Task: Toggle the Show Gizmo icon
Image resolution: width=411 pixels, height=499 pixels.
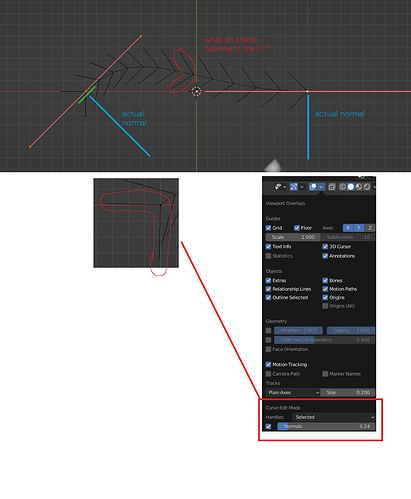Action: tap(294, 187)
